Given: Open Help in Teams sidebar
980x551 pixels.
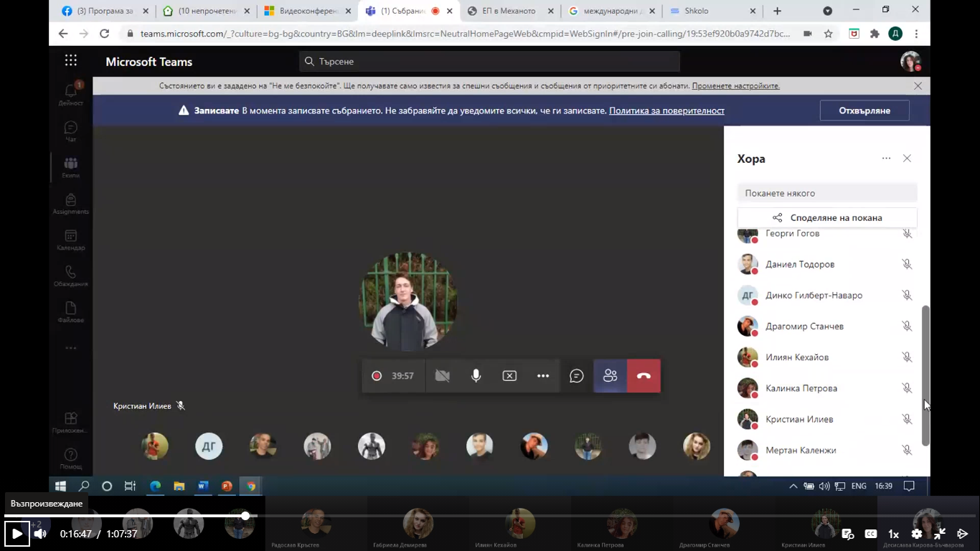Looking at the screenshot, I should (71, 458).
